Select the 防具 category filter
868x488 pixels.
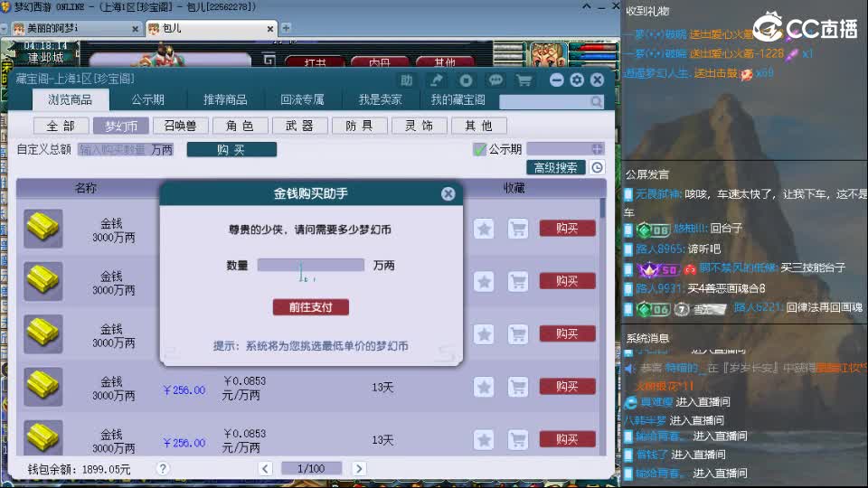tap(359, 127)
